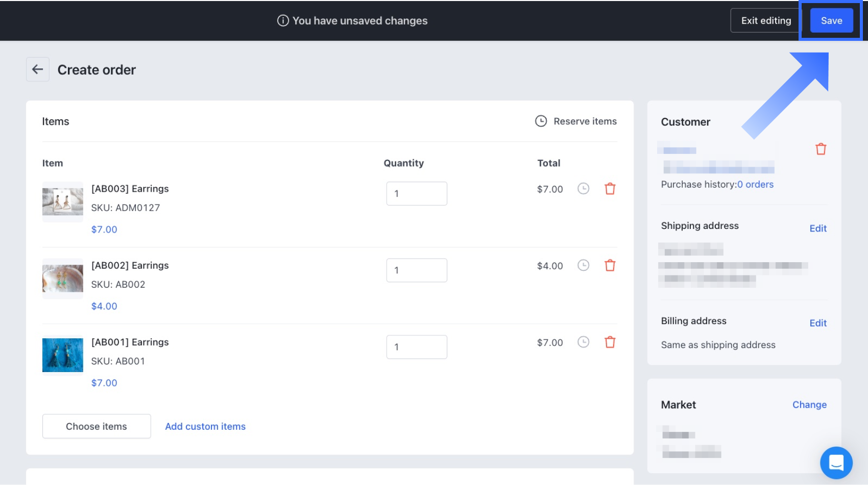Change the Market selection
Image resolution: width=868 pixels, height=485 pixels.
(x=809, y=405)
